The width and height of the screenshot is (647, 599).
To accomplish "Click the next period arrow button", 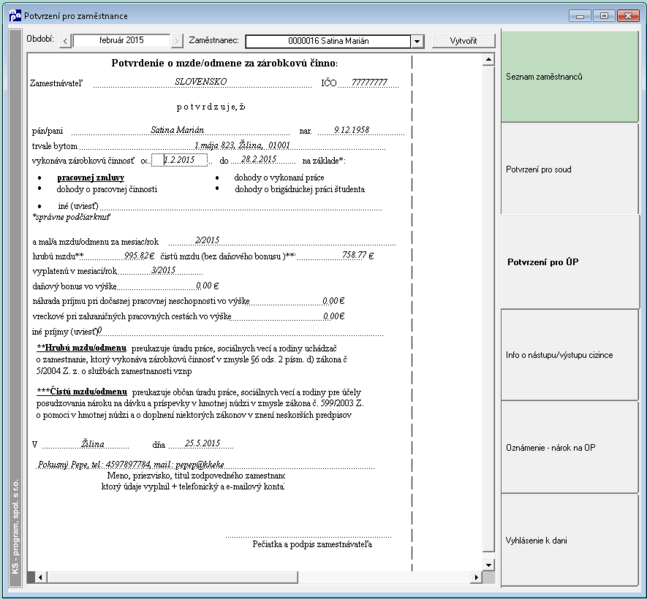I will [x=177, y=41].
